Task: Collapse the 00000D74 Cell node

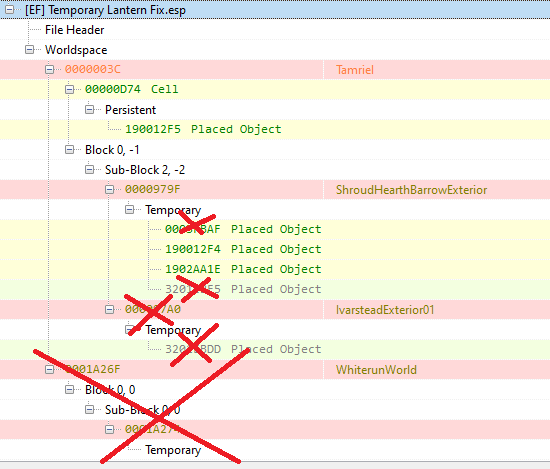Action: pos(69,89)
